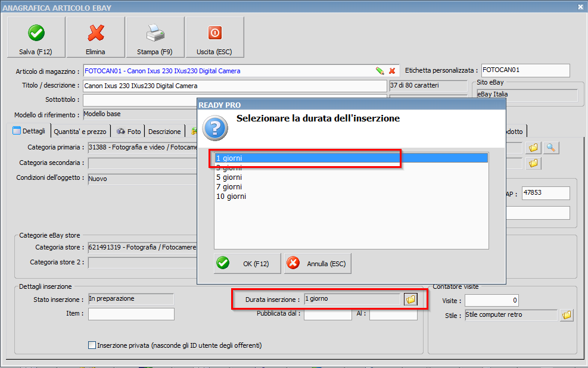Click the Titolo / descrizione input field
Viewport: 588px width, 368px height.
pyautogui.click(x=235, y=86)
